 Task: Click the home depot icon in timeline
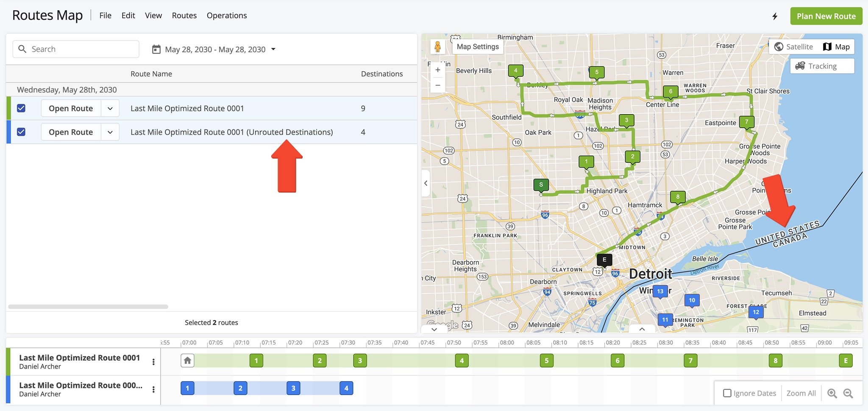(x=187, y=361)
